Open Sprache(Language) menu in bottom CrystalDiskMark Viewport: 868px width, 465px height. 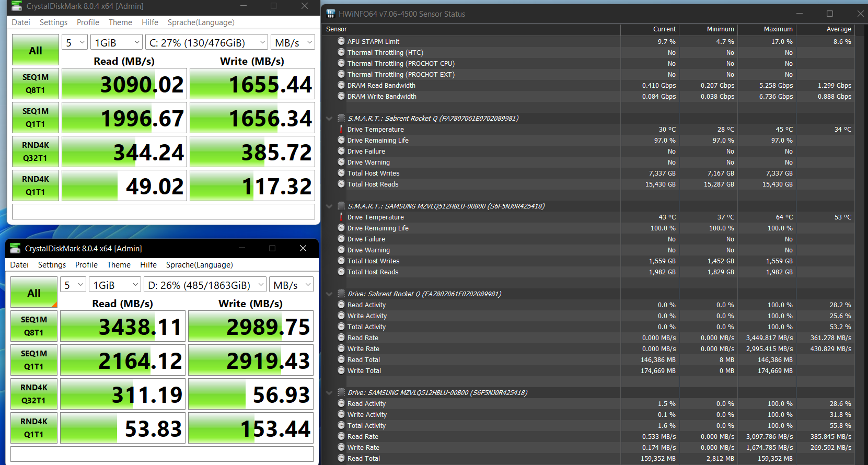tap(200, 265)
